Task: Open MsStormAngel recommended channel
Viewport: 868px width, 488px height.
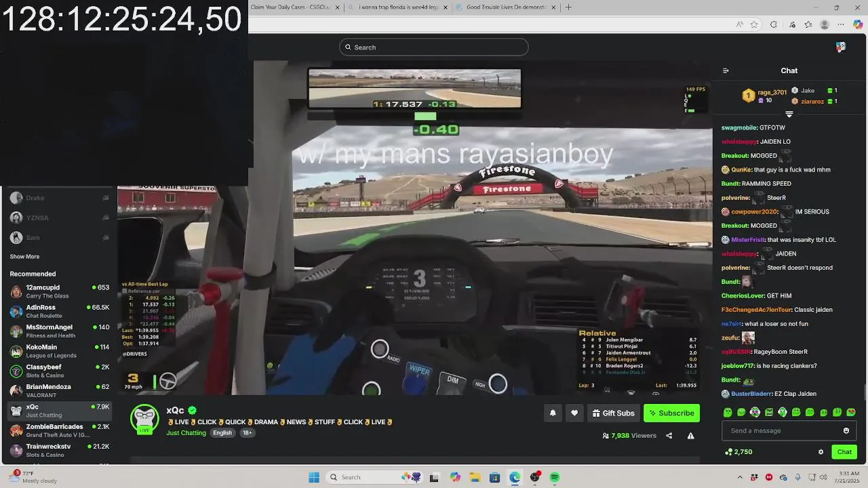Action: (59, 331)
